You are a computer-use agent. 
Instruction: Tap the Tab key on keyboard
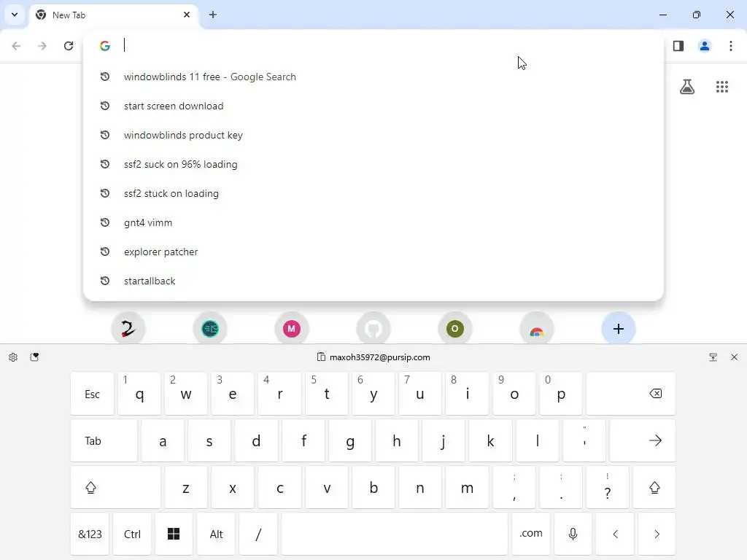(x=104, y=440)
